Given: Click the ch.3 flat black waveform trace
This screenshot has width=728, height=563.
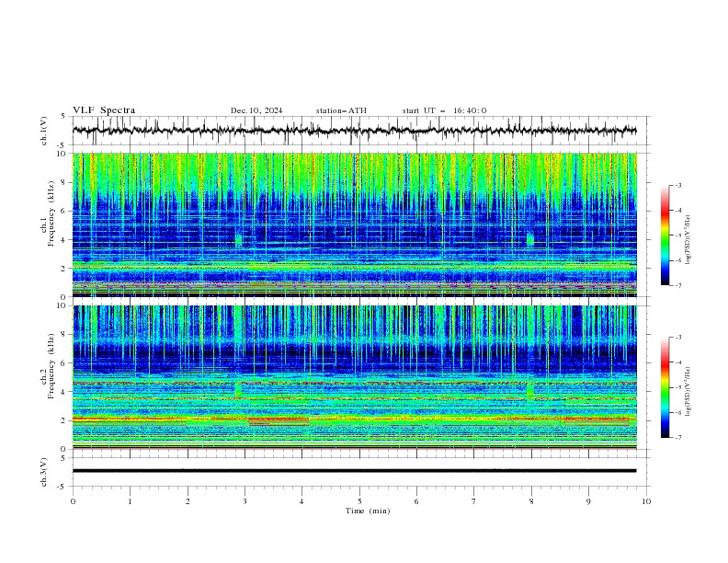Looking at the screenshot, I should click(354, 471).
